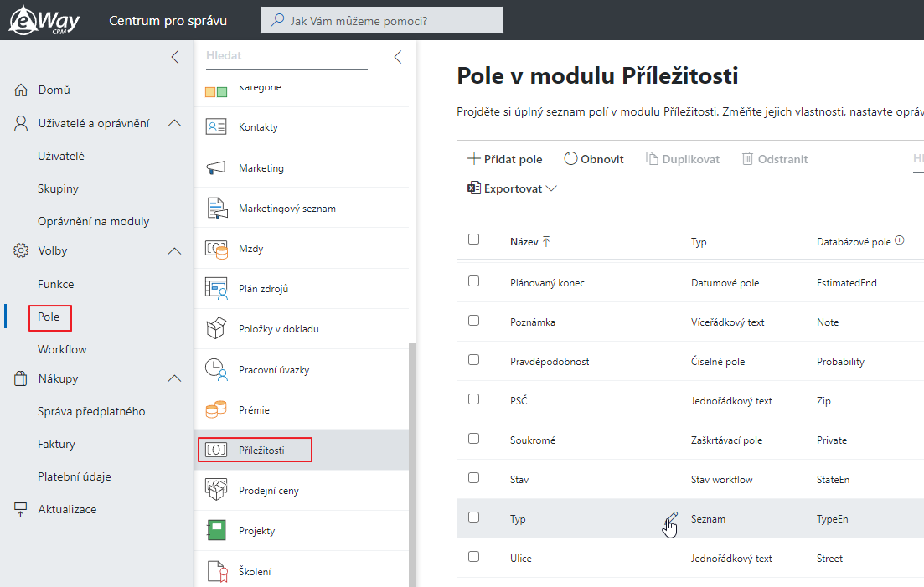
Task: Click the Excel icon beside Exportovat
Action: click(x=474, y=188)
